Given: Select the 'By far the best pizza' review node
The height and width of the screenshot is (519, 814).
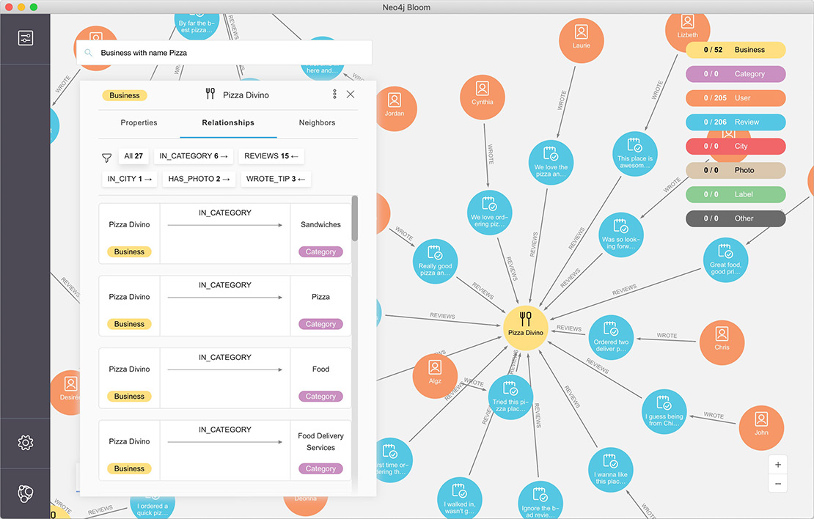Looking at the screenshot, I should pyautogui.click(x=196, y=26).
